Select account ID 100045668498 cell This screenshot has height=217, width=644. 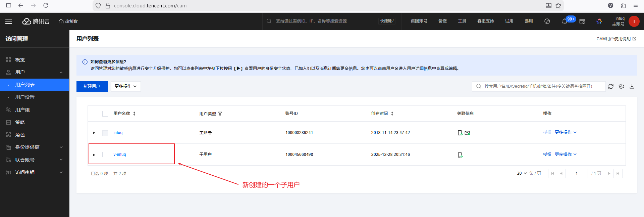(x=299, y=155)
